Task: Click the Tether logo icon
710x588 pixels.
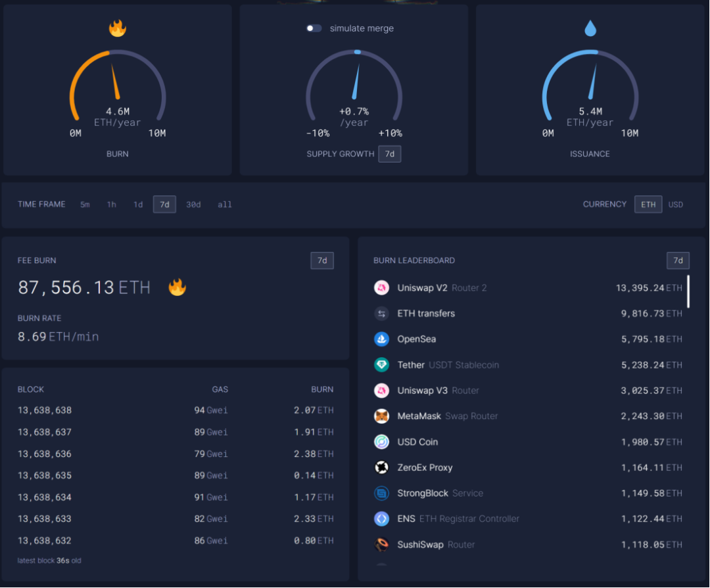Action: (382, 364)
